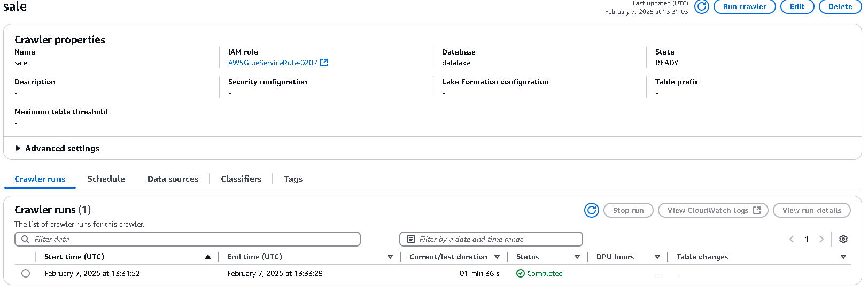Click end time February 7, 2025 at 13:33:29

pos(275,273)
